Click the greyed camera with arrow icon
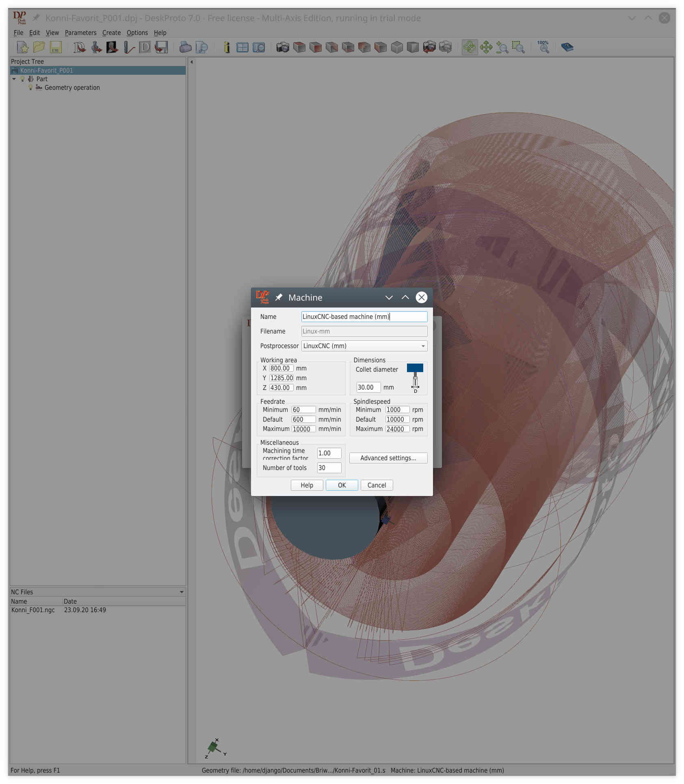 (x=446, y=47)
